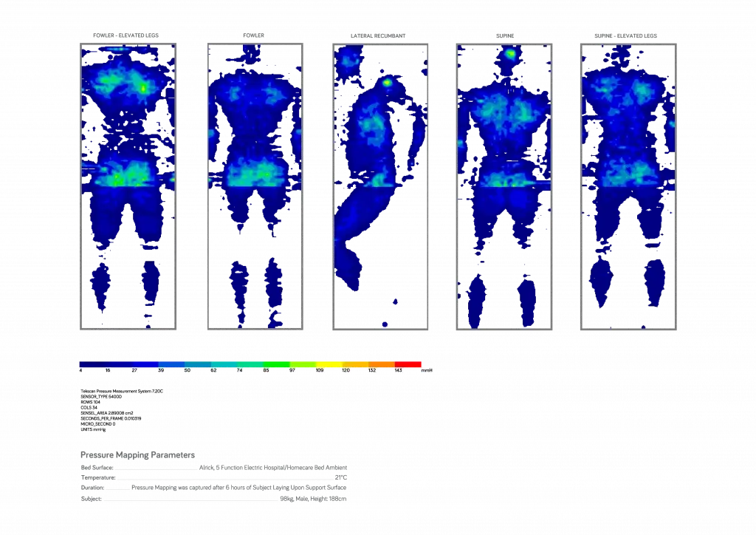Viewport: 756px width, 535px height.
Task: Click 'Tekscan Pressure Measurement System 7.20C' line
Action: (122, 391)
